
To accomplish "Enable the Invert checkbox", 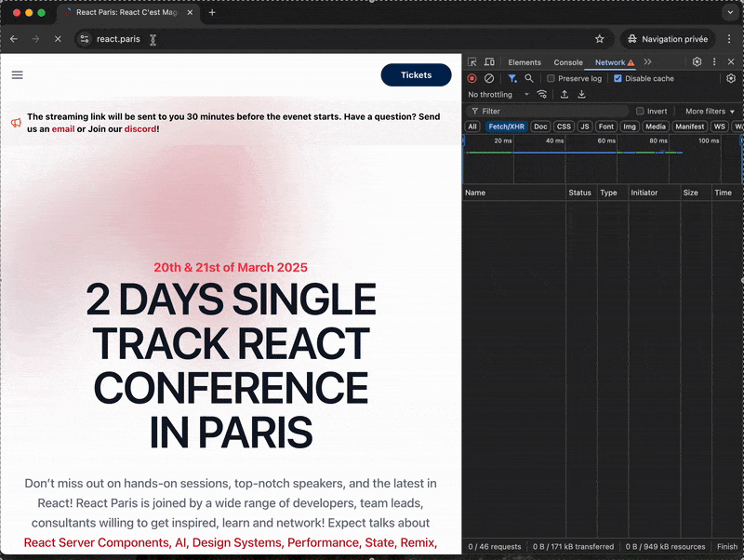I will click(640, 111).
